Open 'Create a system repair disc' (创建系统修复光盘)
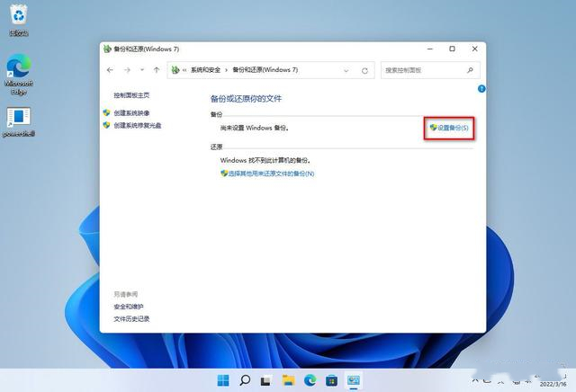The image size is (576, 392). tap(137, 126)
